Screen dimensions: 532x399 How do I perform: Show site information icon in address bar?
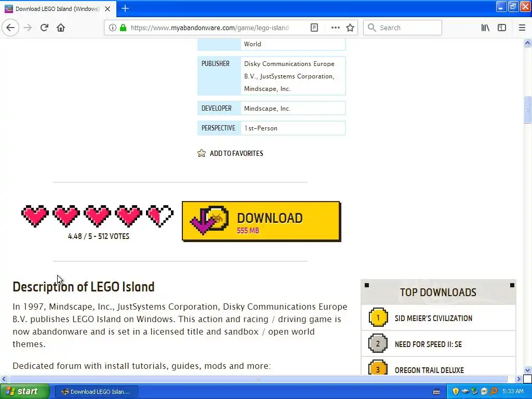(112, 28)
